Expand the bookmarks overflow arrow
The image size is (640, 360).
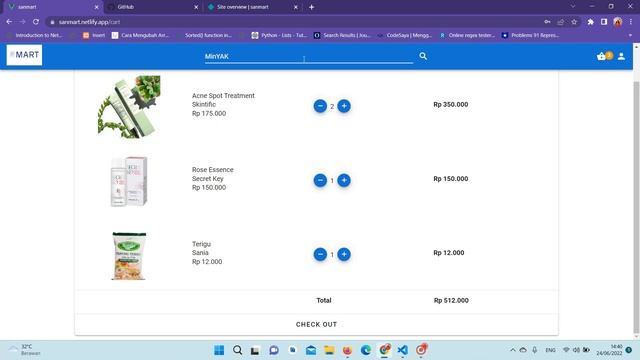[x=630, y=36]
